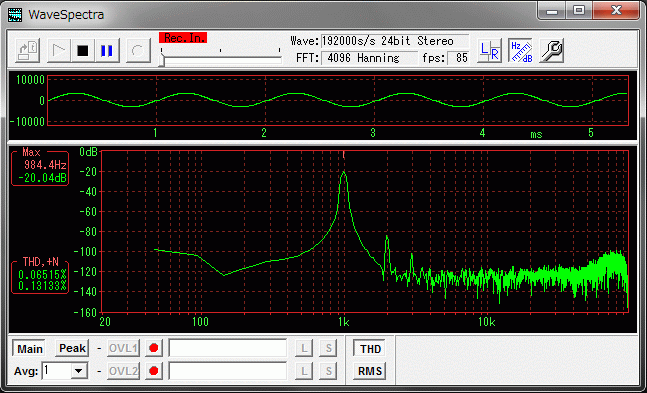Toggle the Main spectrum display button

(30, 349)
